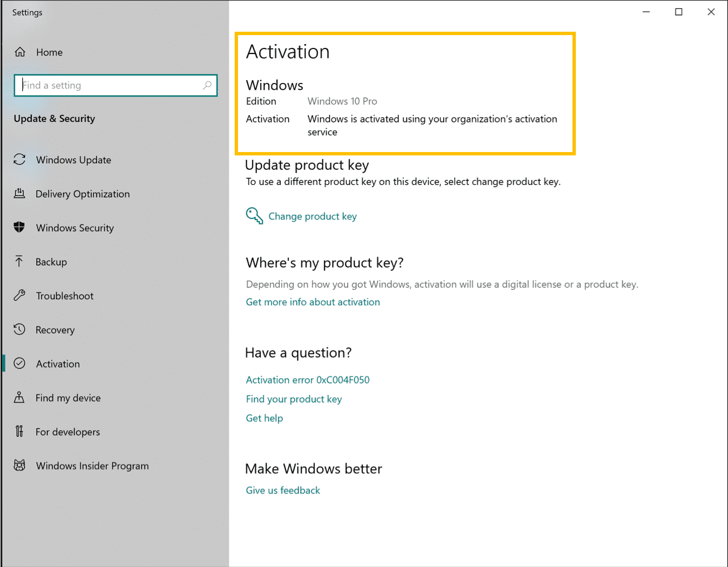Click the Troubleshoot wrench icon
This screenshot has width=728, height=567.
(20, 296)
